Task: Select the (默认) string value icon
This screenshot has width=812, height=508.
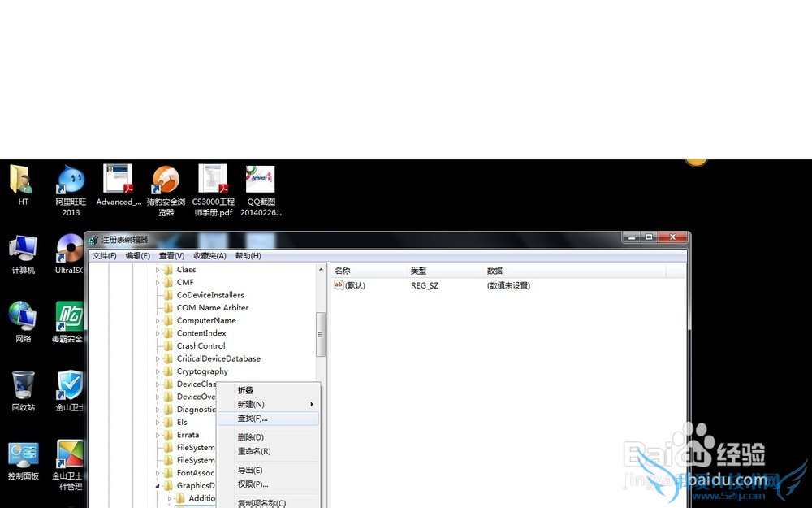Action: pyautogui.click(x=339, y=285)
